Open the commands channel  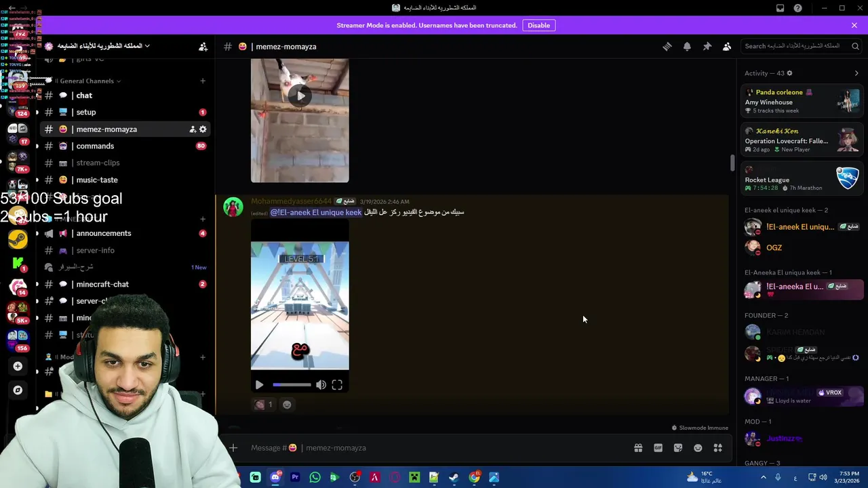126,146
